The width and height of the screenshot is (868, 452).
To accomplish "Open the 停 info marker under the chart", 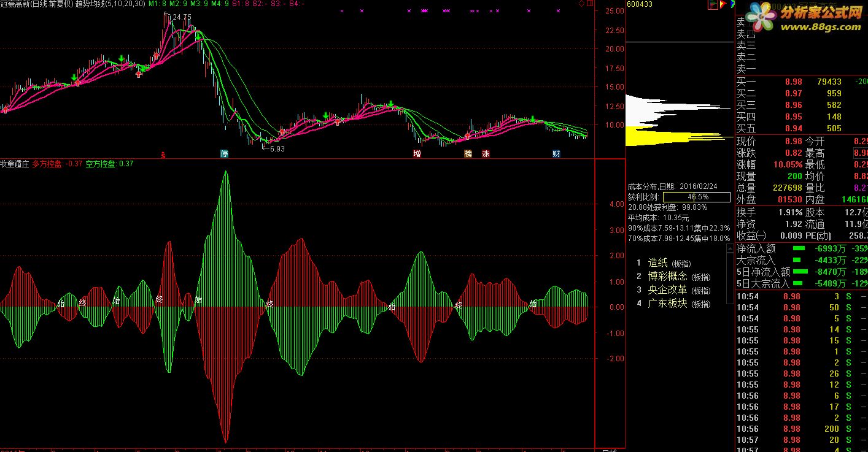I will (225, 153).
